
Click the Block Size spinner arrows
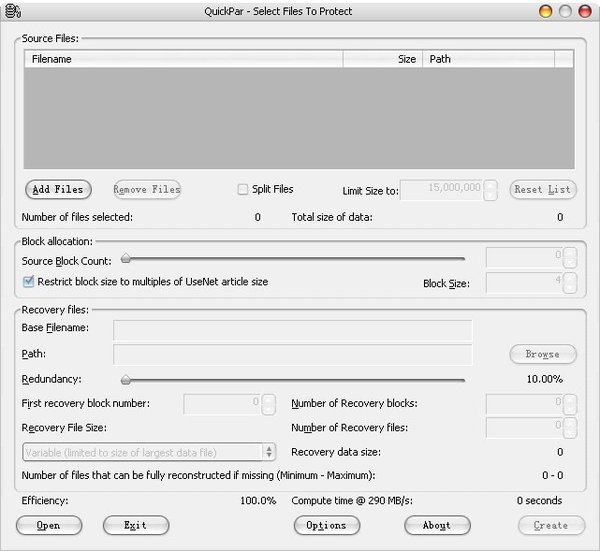pyautogui.click(x=570, y=282)
